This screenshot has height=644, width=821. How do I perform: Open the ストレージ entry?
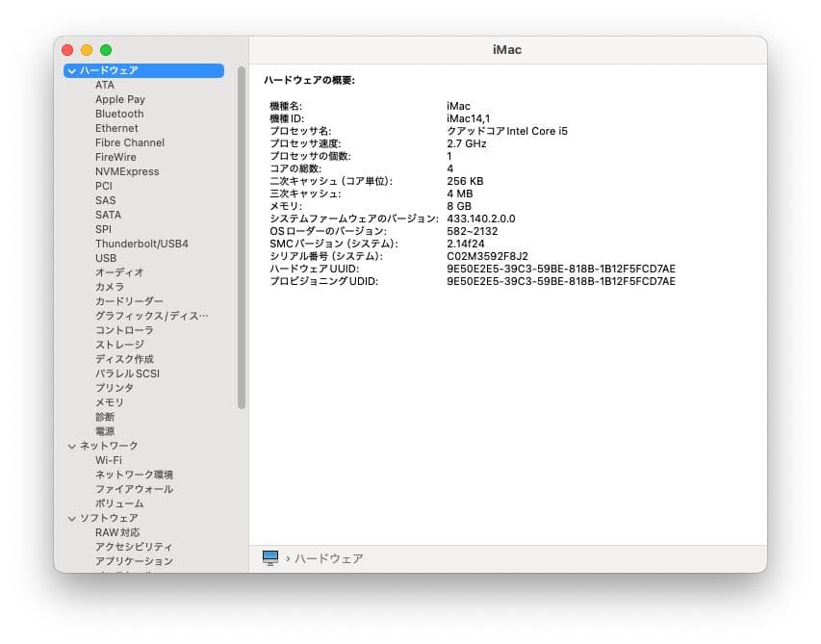tap(119, 345)
